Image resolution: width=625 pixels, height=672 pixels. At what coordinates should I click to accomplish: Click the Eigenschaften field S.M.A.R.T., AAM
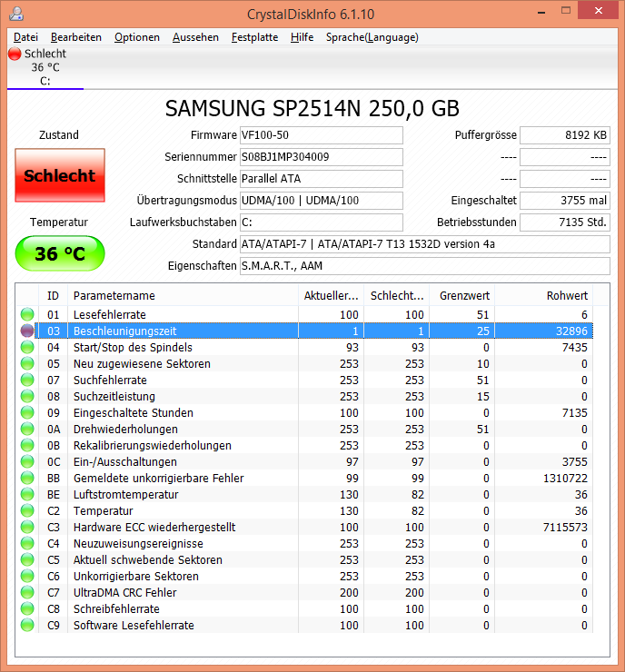coord(425,266)
